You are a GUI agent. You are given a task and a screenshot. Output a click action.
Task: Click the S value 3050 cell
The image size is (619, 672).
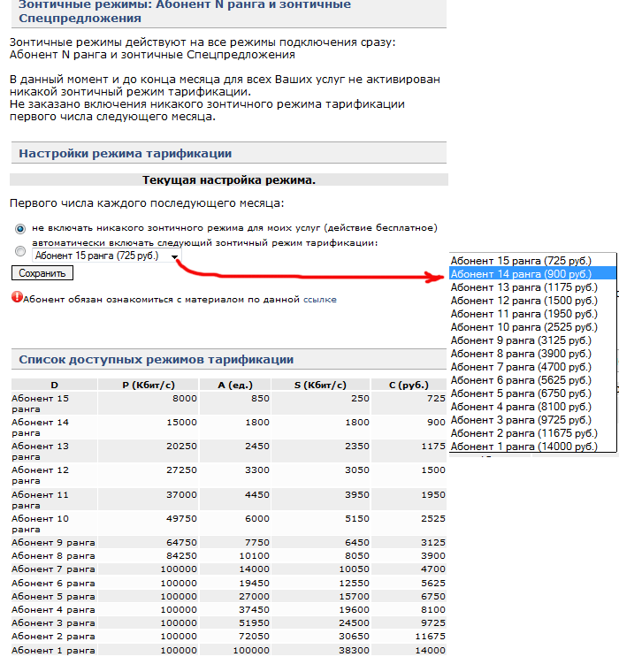point(320,476)
